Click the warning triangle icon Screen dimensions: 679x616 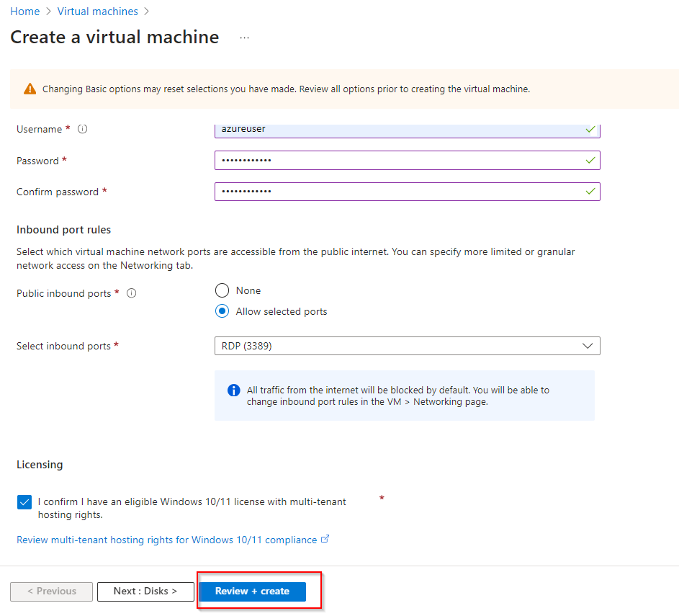(30, 89)
